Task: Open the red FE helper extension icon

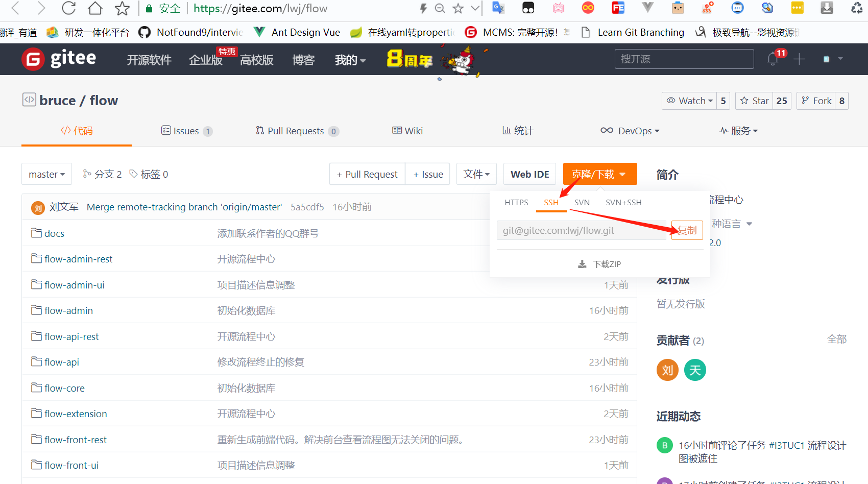Action: [x=618, y=8]
